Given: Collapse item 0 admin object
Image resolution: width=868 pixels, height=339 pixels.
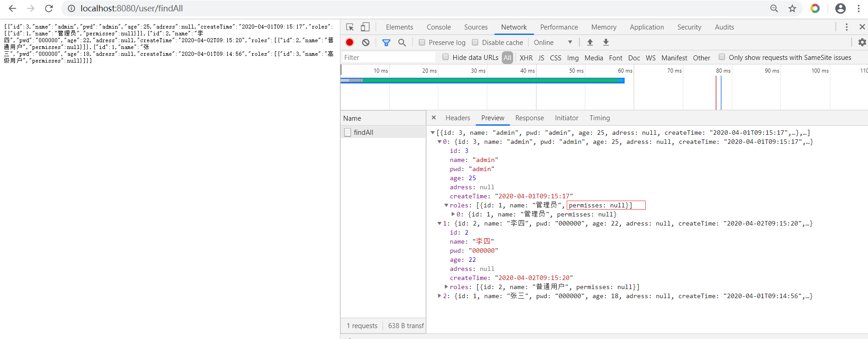Looking at the screenshot, I should click(x=439, y=142).
